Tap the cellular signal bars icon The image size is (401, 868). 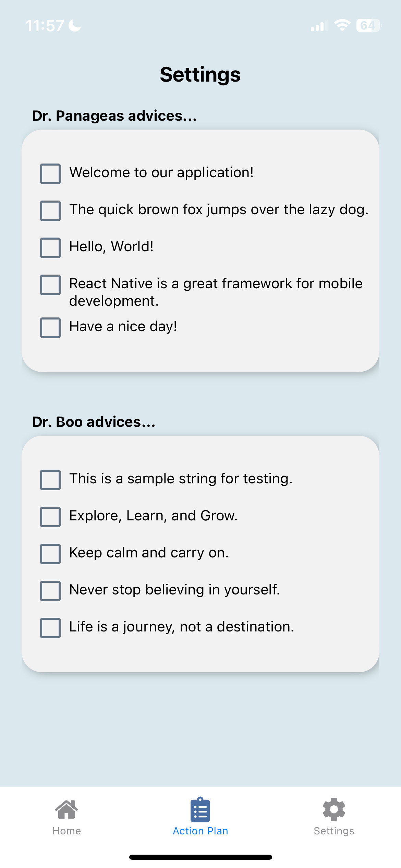click(x=317, y=26)
